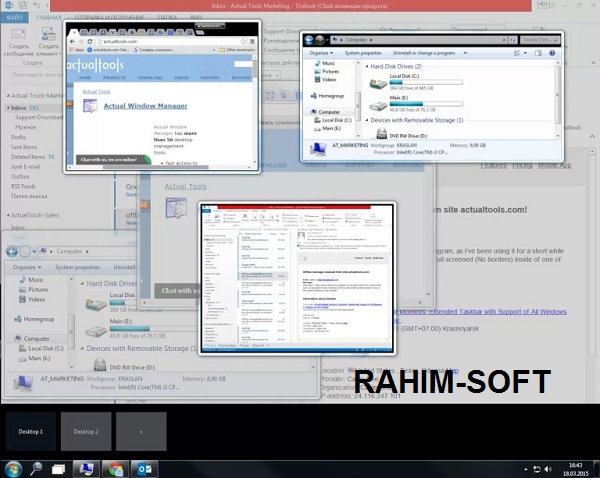Open view options dropdown arrow in Explorer thumbnail
Screen dimensions: 600x478
tap(525, 53)
